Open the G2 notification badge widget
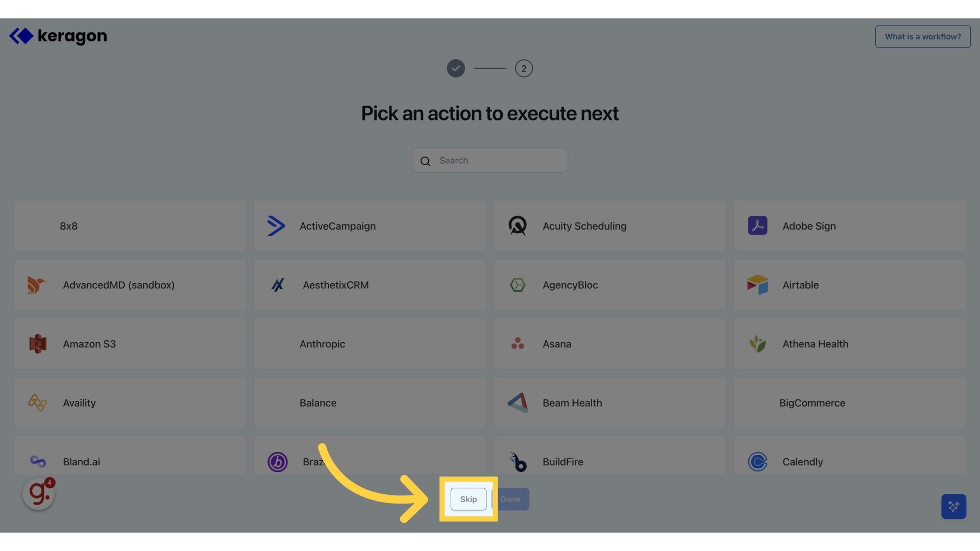This screenshot has width=980, height=551. [x=39, y=493]
